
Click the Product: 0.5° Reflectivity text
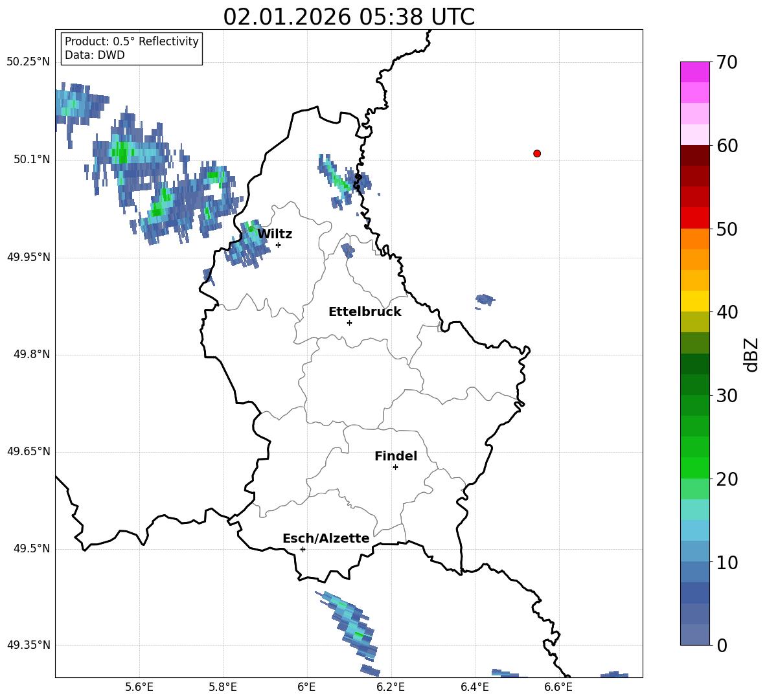(x=132, y=41)
